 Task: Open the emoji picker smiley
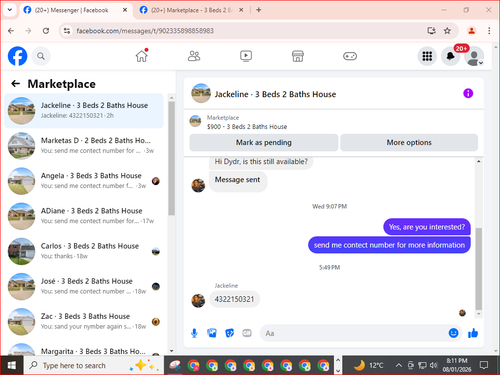[453, 333]
